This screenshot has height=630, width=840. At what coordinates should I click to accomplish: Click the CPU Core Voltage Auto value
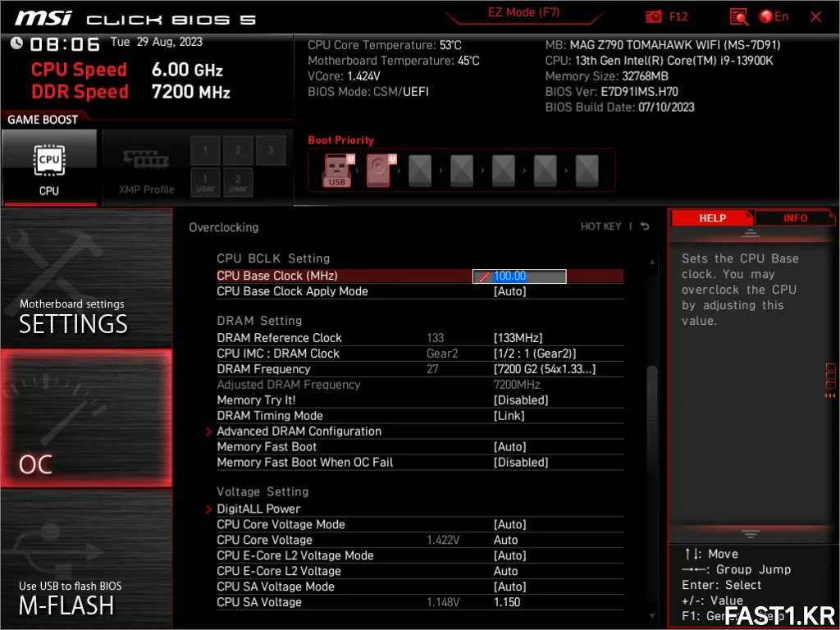click(505, 540)
